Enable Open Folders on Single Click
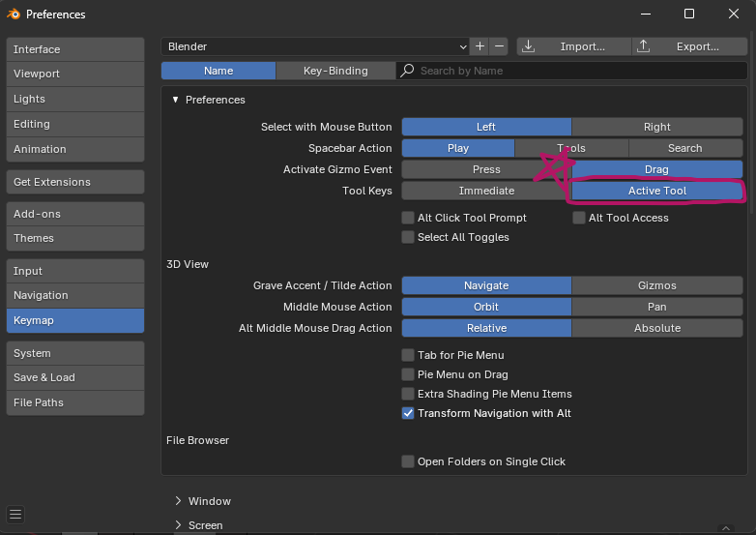756x535 pixels. pyautogui.click(x=408, y=461)
